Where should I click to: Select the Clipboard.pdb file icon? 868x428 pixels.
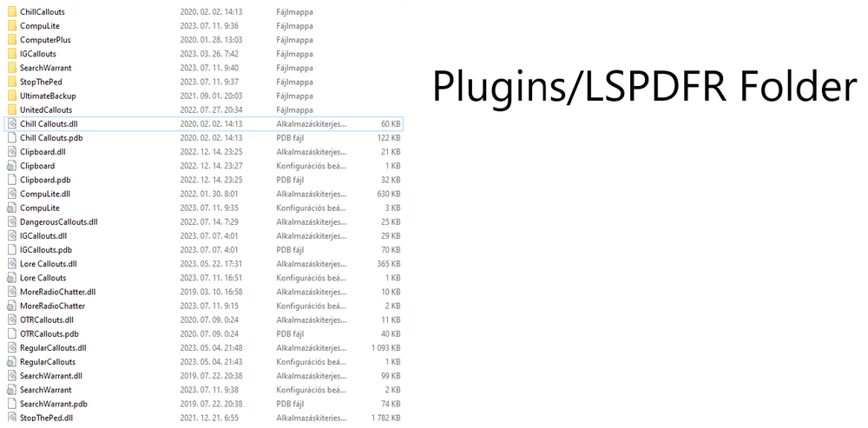point(11,180)
